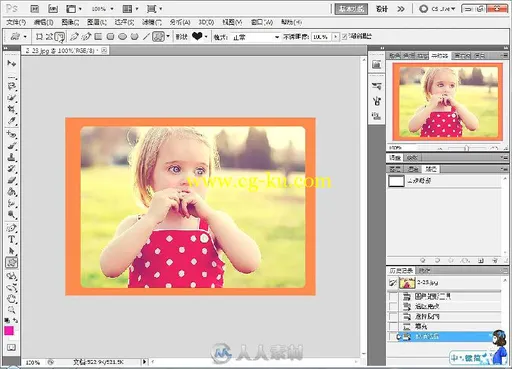
Task: Select the Clone Stamp tool
Action: click(x=11, y=157)
